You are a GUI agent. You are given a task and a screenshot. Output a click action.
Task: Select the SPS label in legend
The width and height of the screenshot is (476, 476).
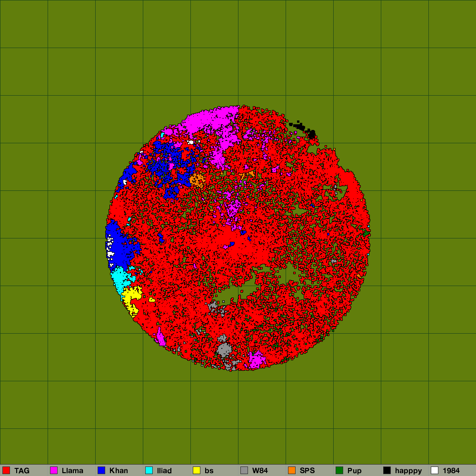[x=307, y=471]
